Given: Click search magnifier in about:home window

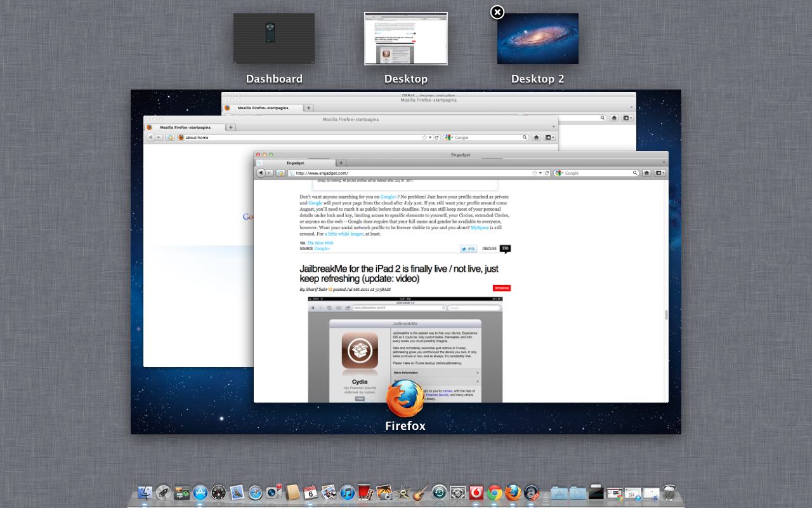Looking at the screenshot, I should point(525,137).
